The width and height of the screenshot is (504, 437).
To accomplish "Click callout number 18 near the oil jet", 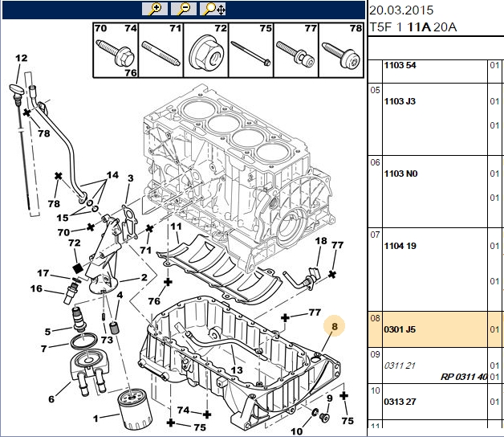I will 321,241.
